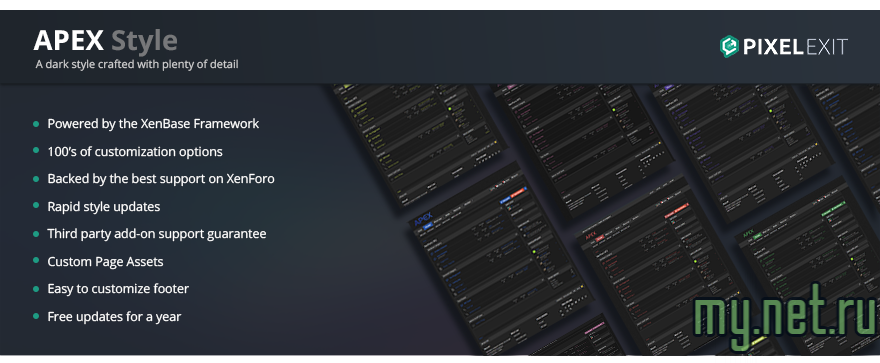Screen dimensions: 880x363
Task: Click 'Powered by the XenBase Framework' text
Action: click(x=153, y=124)
